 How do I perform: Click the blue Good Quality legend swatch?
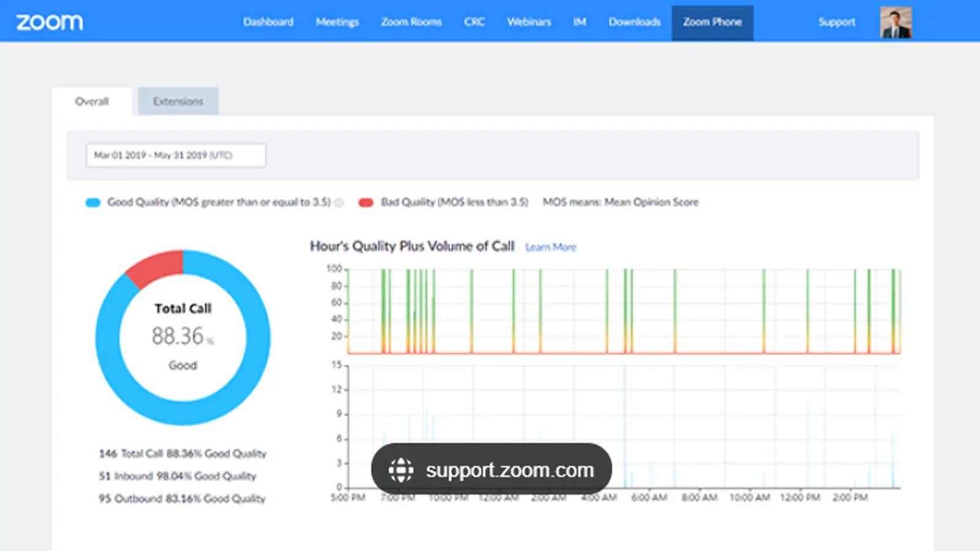click(x=93, y=203)
